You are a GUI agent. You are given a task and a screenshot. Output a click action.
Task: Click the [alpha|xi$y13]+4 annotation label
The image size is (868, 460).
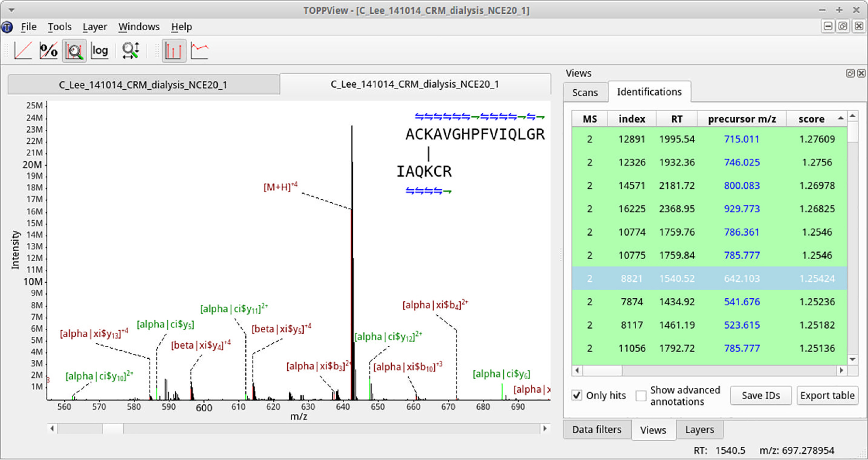coord(94,333)
